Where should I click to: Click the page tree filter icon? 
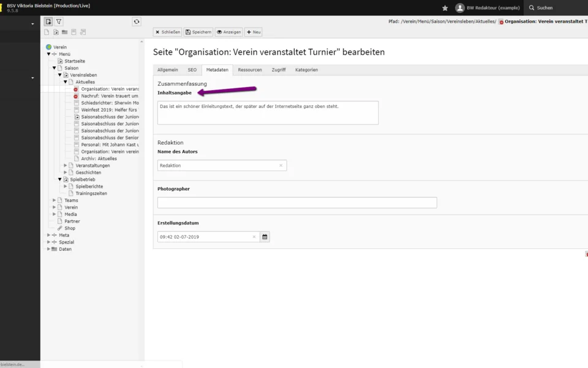(59, 21)
